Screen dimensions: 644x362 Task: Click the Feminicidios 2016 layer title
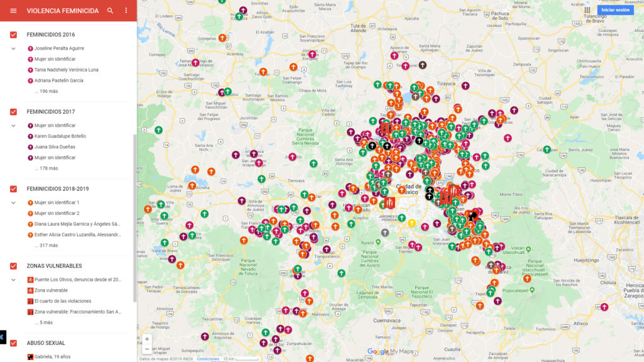[50, 35]
